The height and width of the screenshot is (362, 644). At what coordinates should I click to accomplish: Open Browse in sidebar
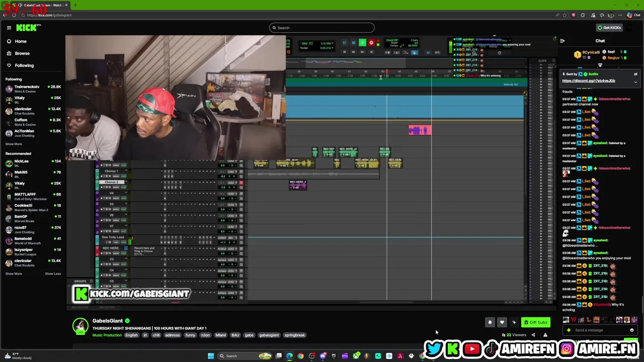[x=22, y=53]
